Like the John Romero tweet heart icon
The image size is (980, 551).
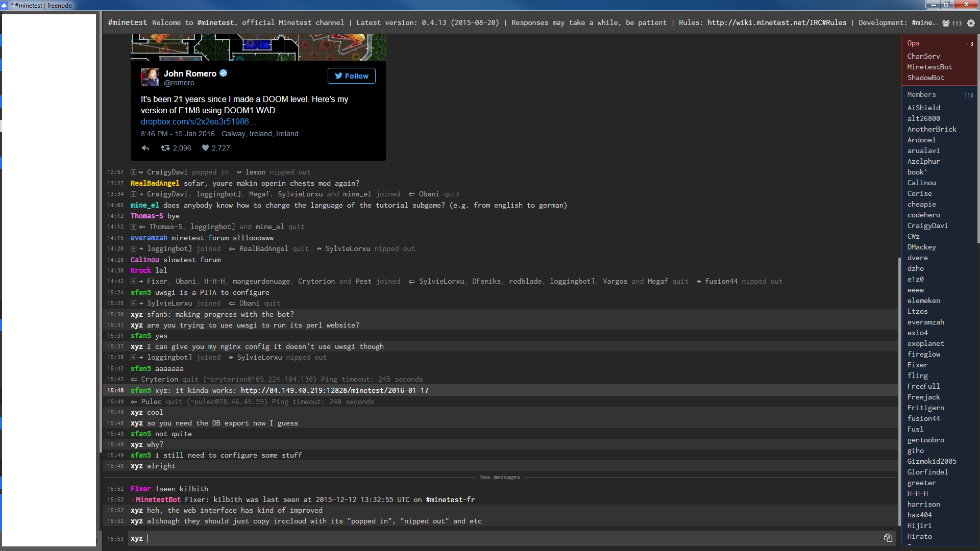205,148
